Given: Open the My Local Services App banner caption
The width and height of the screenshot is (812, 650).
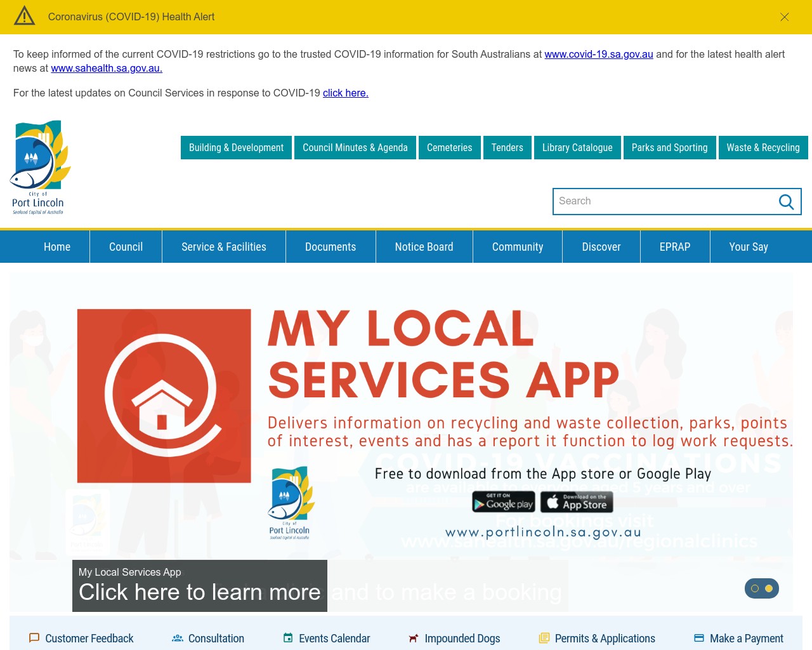Looking at the screenshot, I should 199,585.
